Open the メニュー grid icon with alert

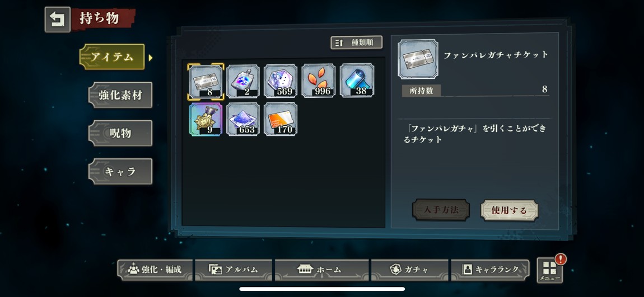(x=550, y=271)
